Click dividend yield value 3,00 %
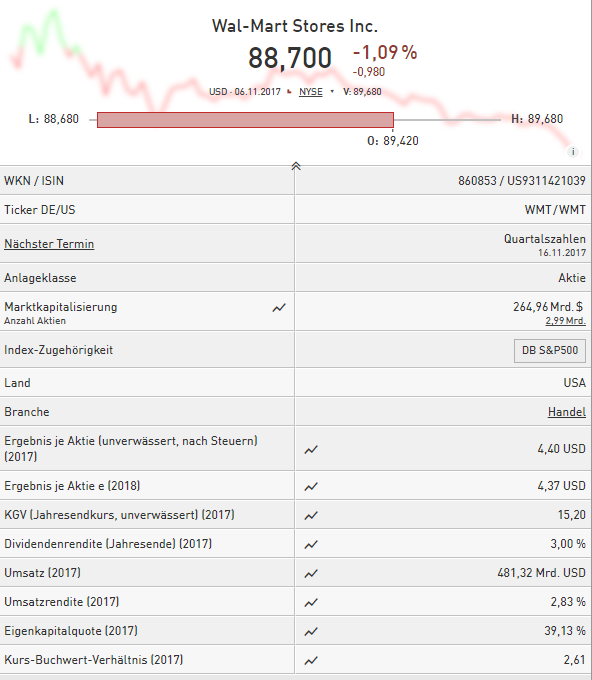Screen dimensions: 592x680 point(568,544)
